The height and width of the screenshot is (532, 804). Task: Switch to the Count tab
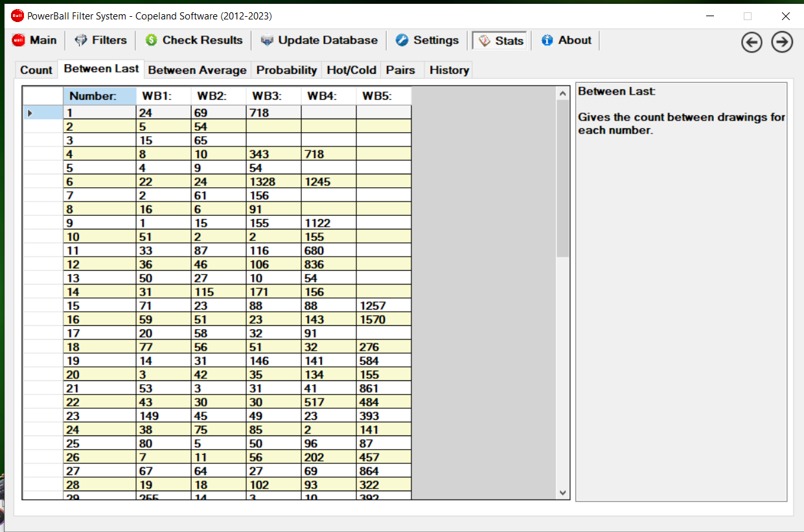point(36,70)
